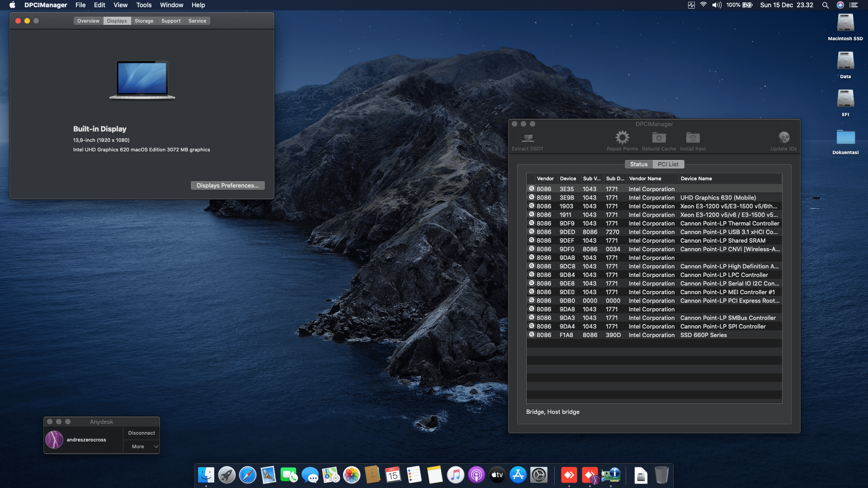
Task: Launch Safari from the Dock
Action: pyautogui.click(x=248, y=475)
